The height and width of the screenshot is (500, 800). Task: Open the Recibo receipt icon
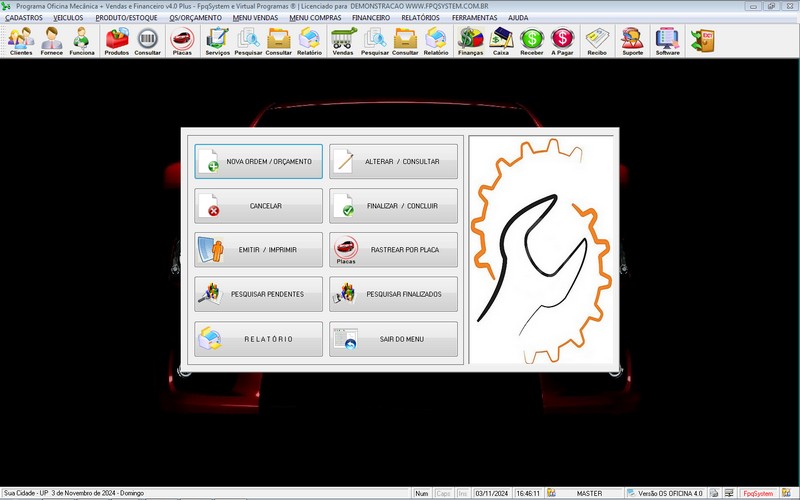(x=597, y=41)
